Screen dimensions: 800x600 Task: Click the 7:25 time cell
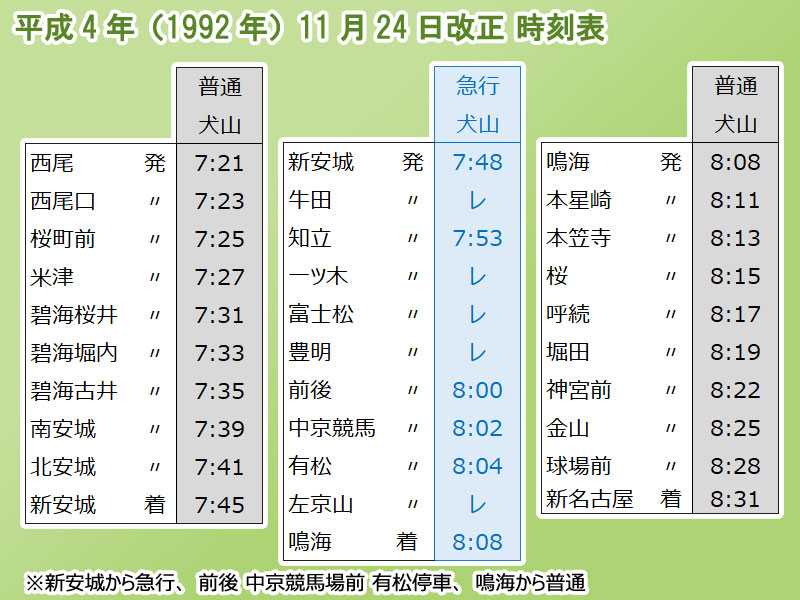219,239
